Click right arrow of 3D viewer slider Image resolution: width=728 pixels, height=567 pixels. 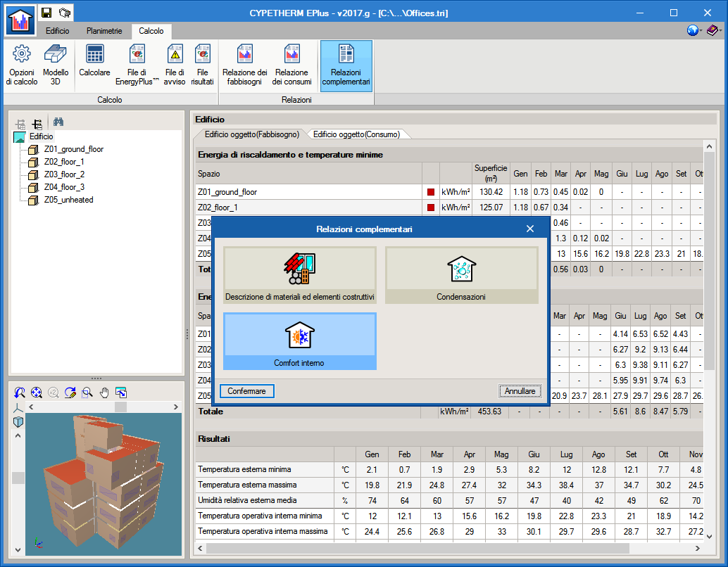pos(176,407)
